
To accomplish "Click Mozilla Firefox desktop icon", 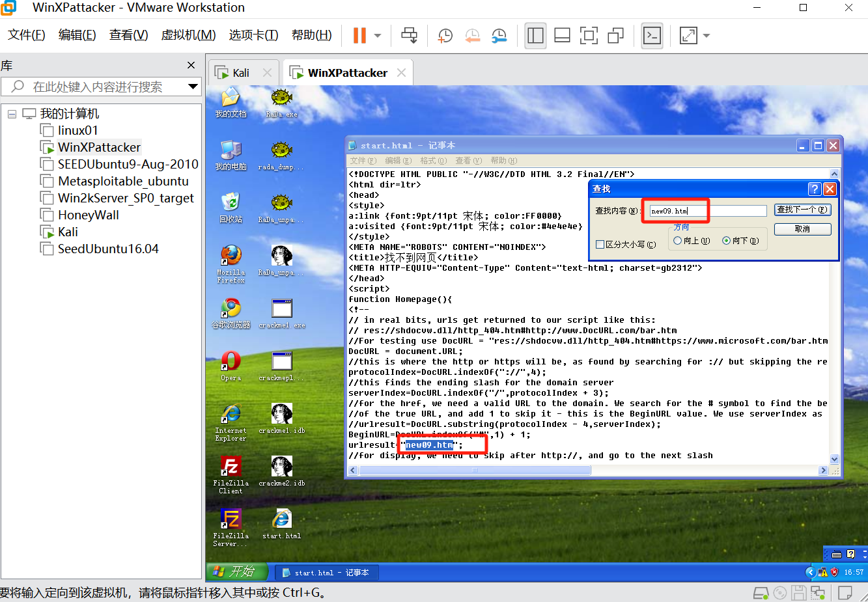I will point(231,264).
